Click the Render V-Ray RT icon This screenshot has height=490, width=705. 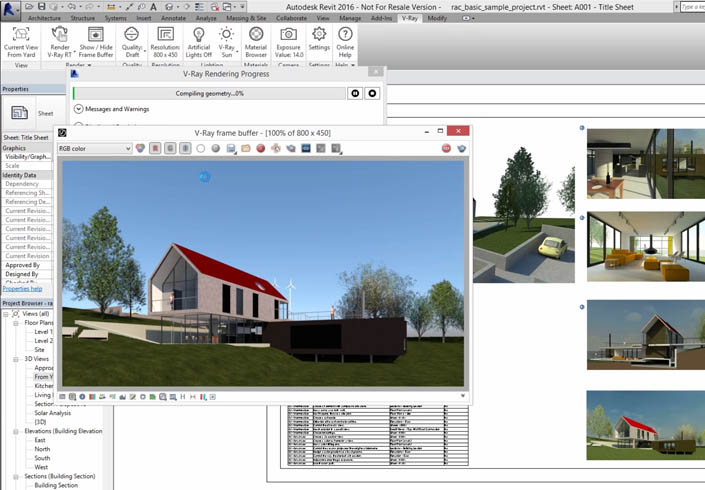(x=59, y=34)
